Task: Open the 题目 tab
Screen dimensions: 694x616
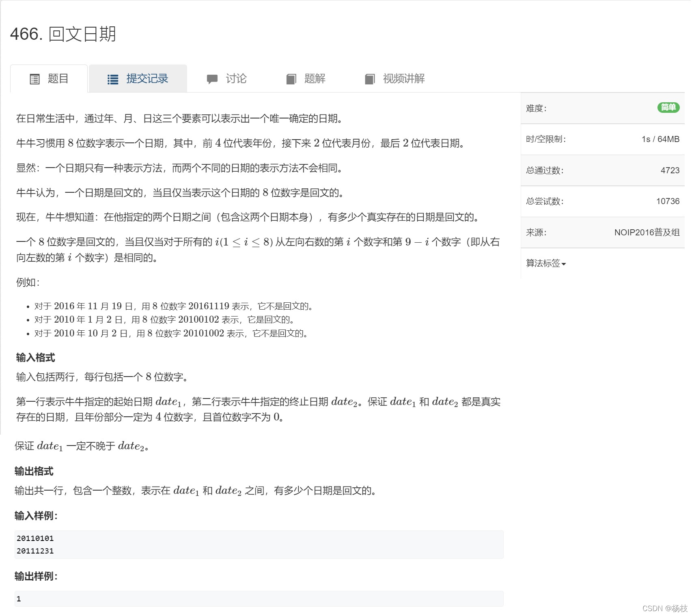Action: tap(49, 79)
